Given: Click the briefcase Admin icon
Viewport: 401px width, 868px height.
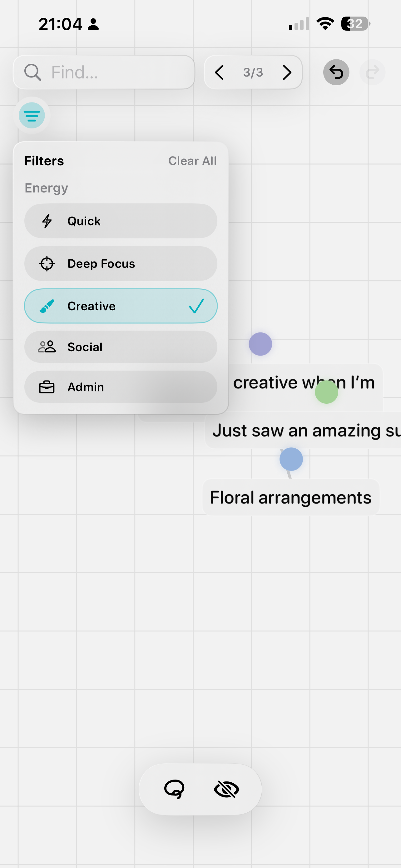Looking at the screenshot, I should pyautogui.click(x=47, y=387).
